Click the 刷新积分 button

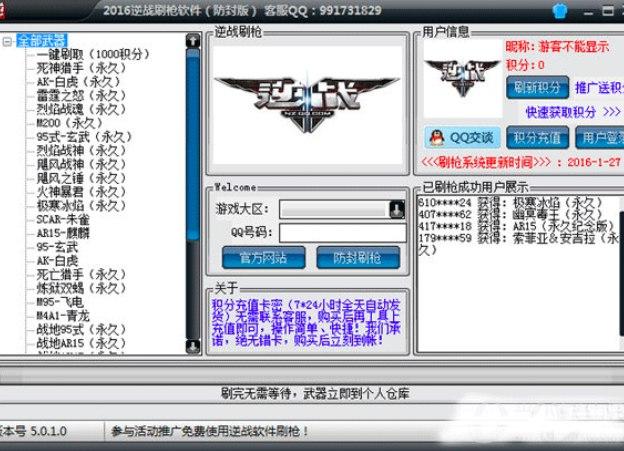tap(537, 87)
